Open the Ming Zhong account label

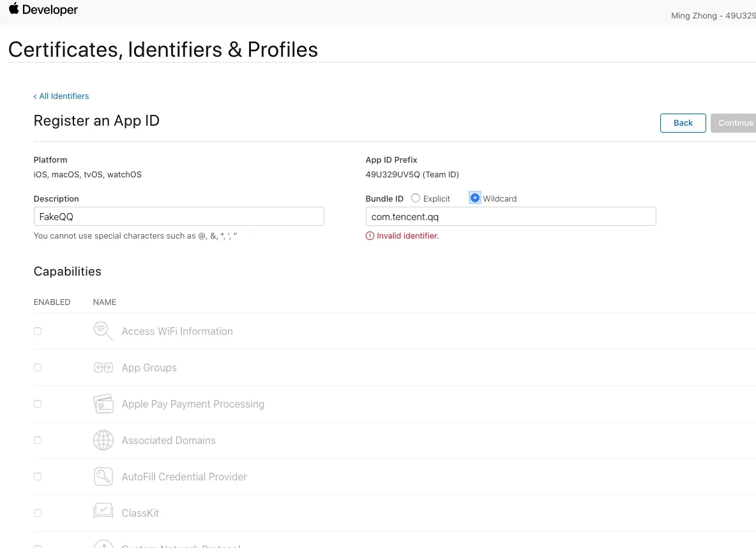(x=714, y=16)
